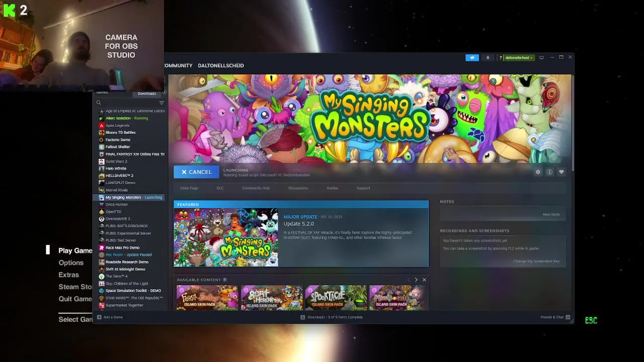
Task: Close the Available Content section
Action: pyautogui.click(x=424, y=280)
